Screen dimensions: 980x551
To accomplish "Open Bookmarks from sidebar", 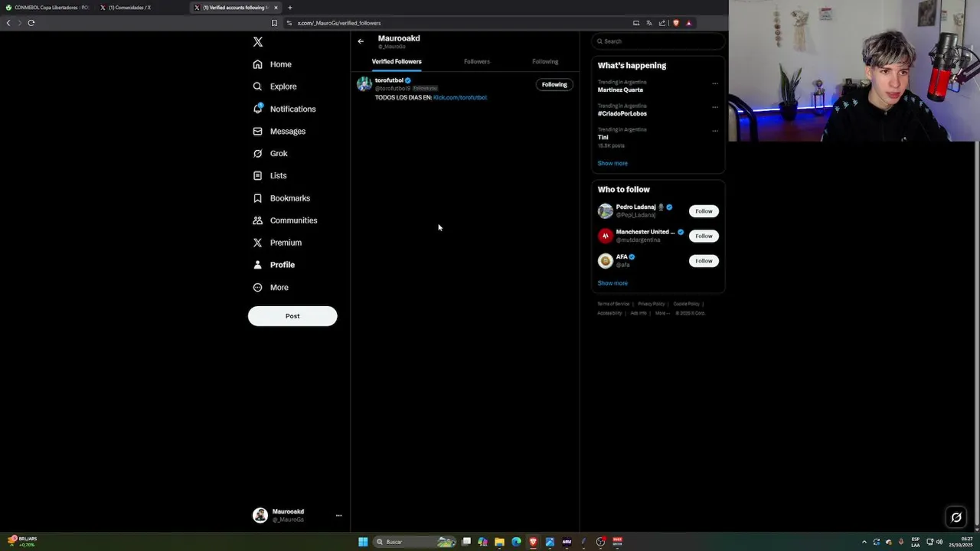I will click(282, 198).
